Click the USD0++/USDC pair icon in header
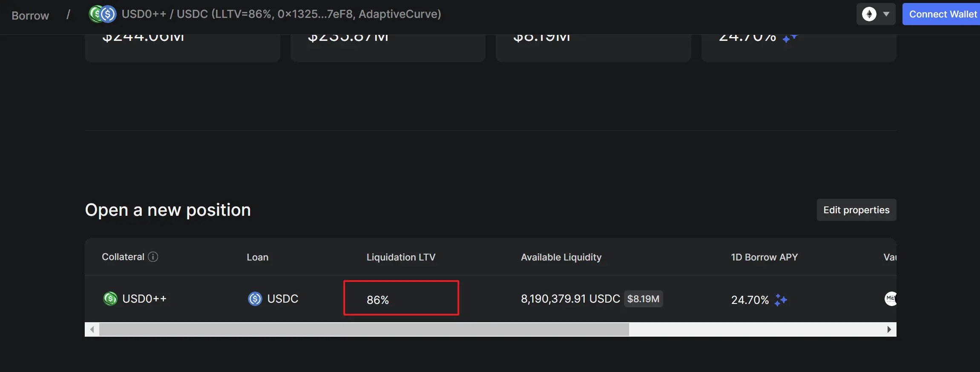The image size is (980, 372). point(102,14)
